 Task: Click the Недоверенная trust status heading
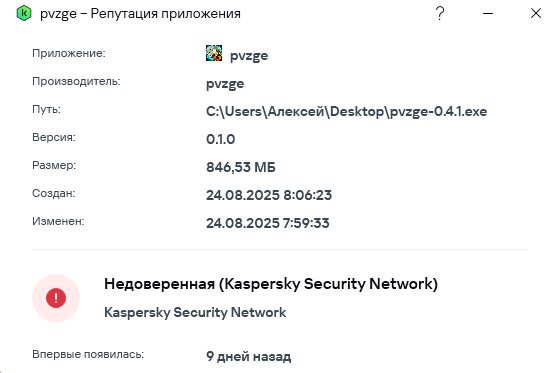tap(271, 284)
